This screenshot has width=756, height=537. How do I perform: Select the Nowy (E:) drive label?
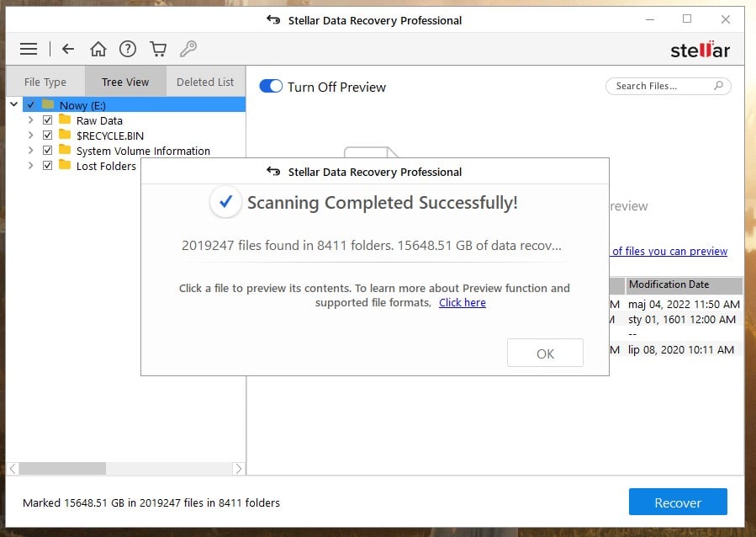click(x=82, y=105)
